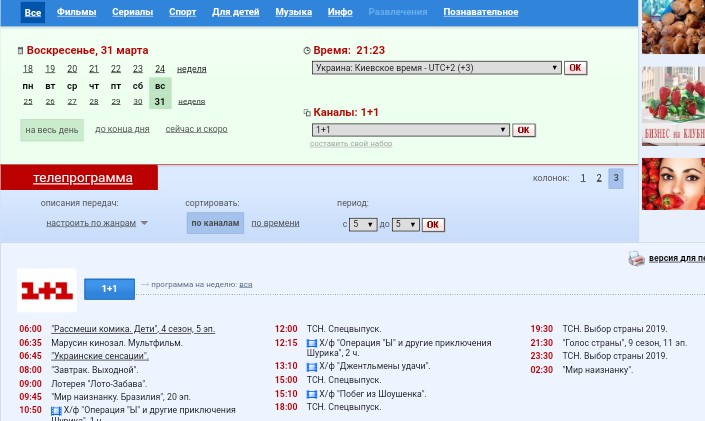Click the clock icon next to Время
The height and width of the screenshot is (421, 705).
tap(307, 50)
